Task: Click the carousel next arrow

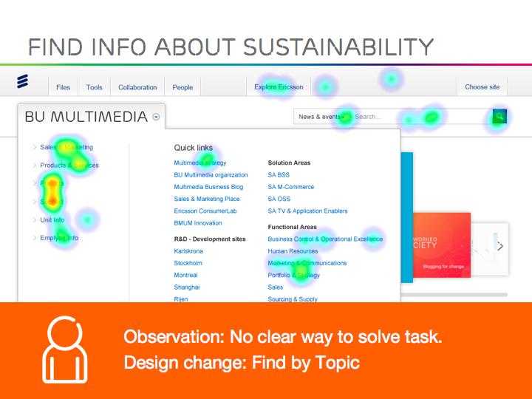Action: tap(500, 246)
